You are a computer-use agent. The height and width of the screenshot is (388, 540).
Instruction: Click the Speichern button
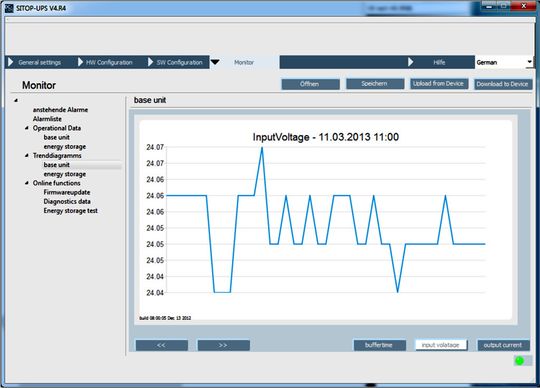click(375, 84)
